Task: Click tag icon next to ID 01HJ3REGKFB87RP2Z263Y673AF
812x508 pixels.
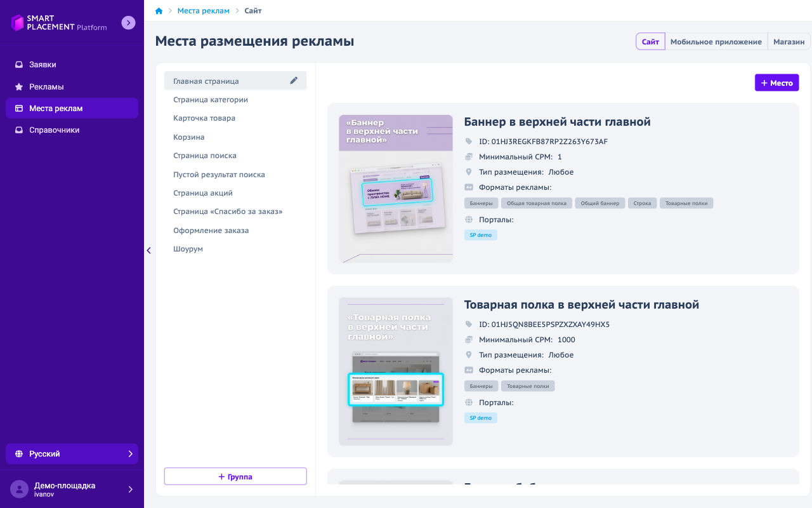Action: click(469, 142)
